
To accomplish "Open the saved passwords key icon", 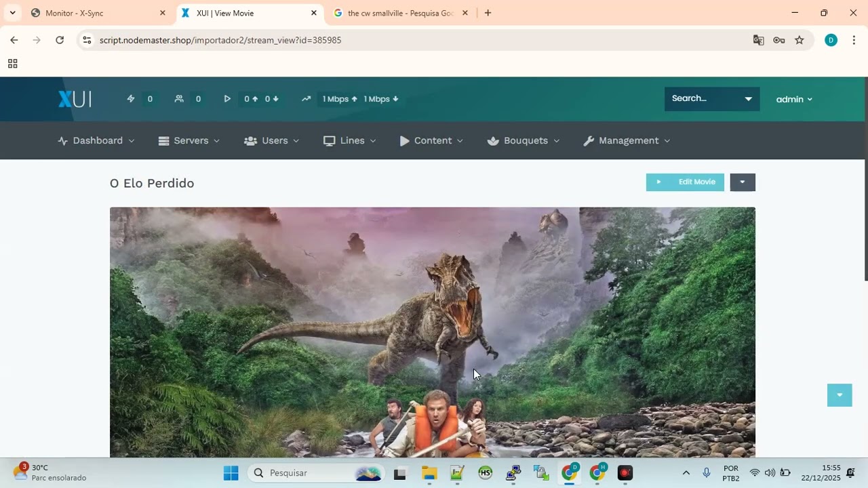I will point(779,40).
